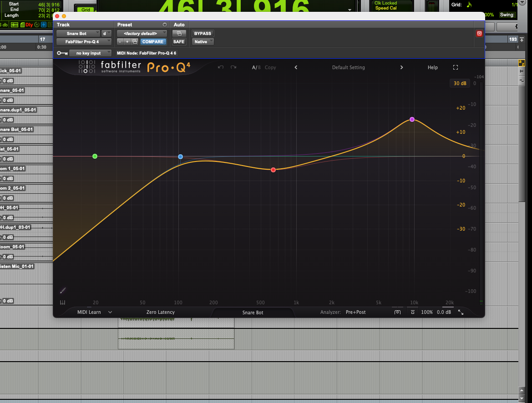This screenshot has height=403, width=532.
Task: Click the green circular insertion follows icon
Action: [37, 25]
